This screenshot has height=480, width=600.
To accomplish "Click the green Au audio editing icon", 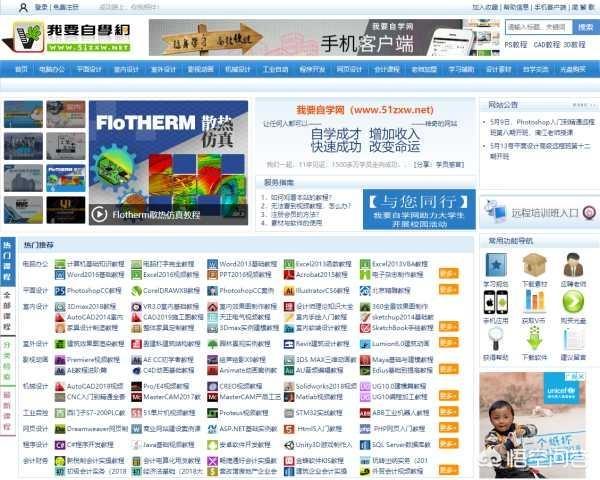I will (289, 371).
